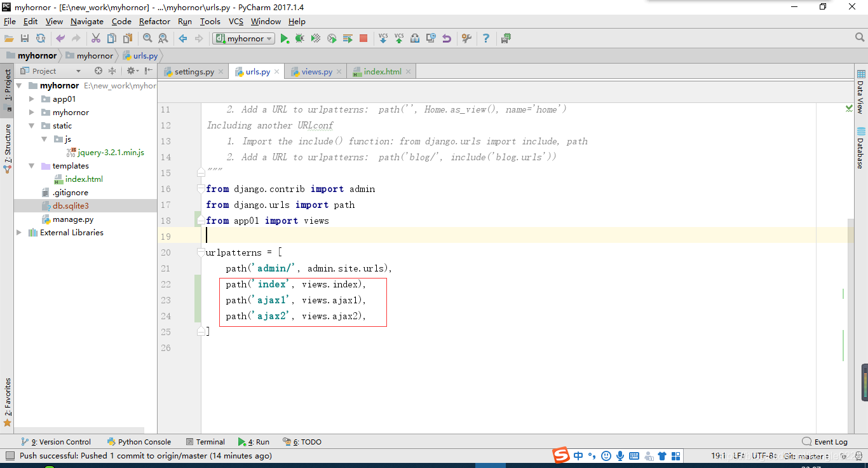Open the Navigate menu
The image size is (868, 468).
(x=87, y=21)
